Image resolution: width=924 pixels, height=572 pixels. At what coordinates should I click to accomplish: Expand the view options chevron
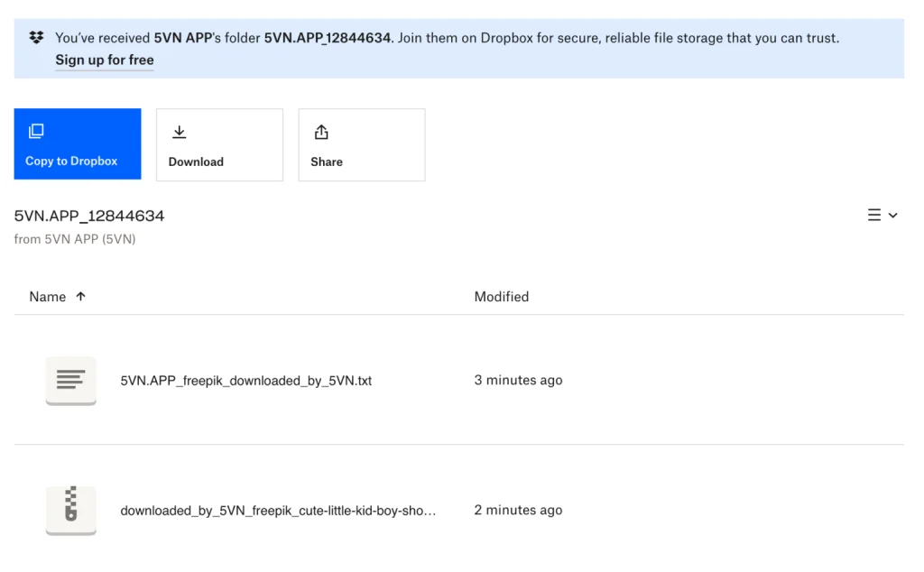point(893,216)
